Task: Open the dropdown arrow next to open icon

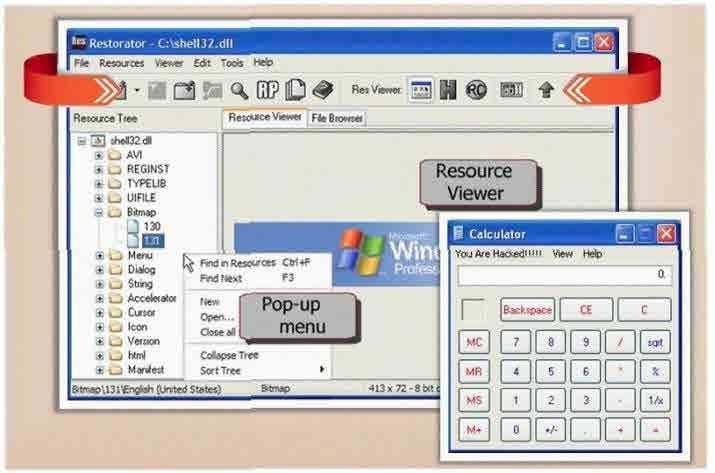Action: [x=137, y=90]
